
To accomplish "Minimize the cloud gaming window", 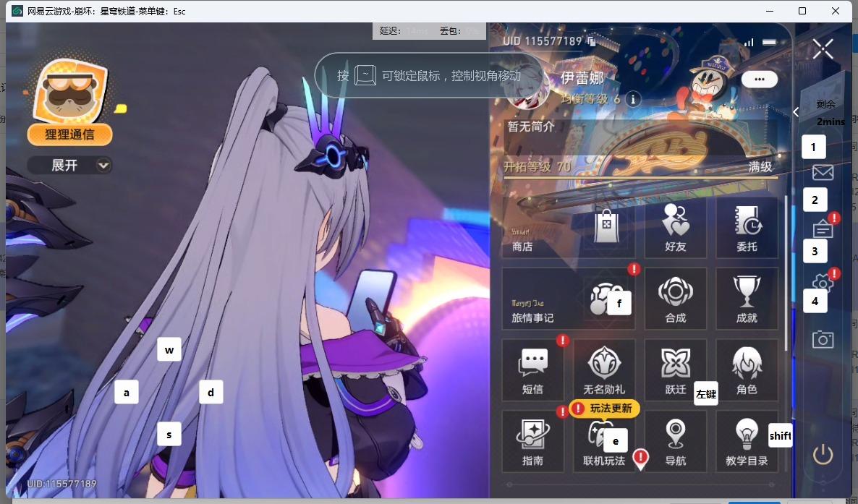I will click(x=769, y=11).
